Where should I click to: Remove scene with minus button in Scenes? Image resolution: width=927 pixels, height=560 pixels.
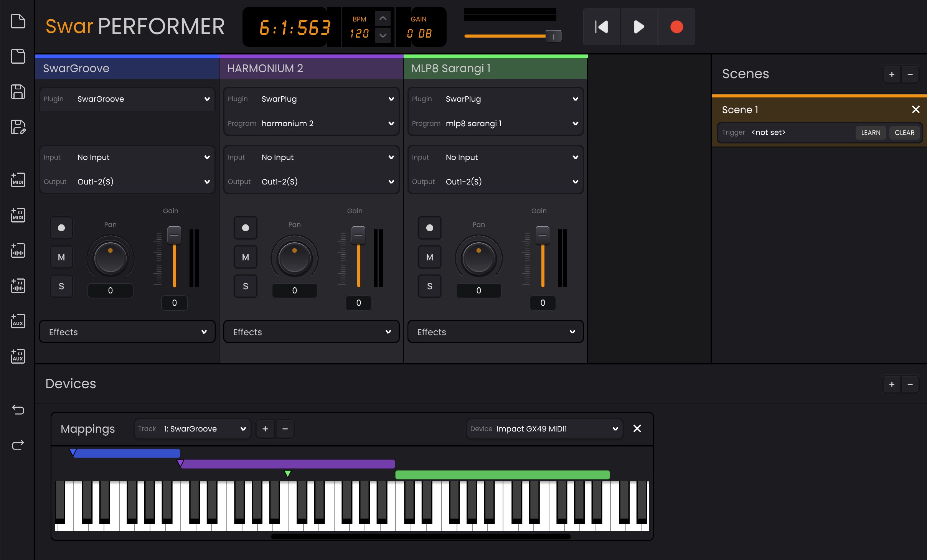click(x=910, y=74)
